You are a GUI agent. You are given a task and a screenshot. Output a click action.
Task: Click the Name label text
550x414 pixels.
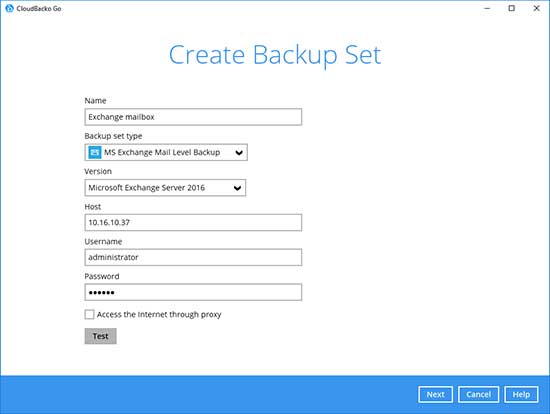point(95,101)
